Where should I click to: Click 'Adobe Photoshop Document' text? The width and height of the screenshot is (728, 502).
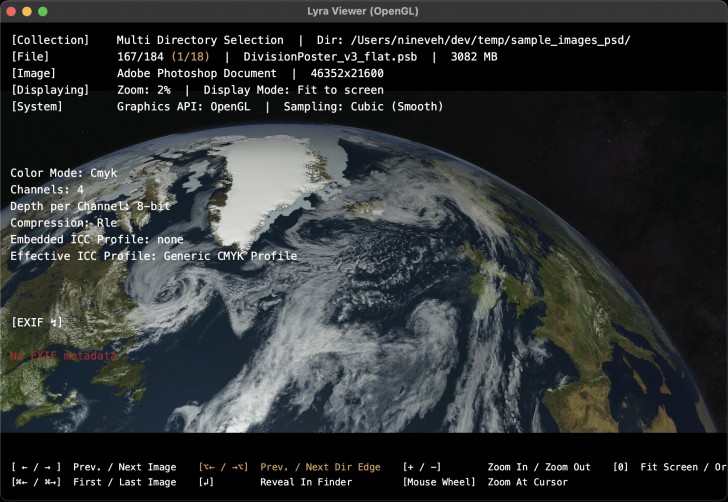196,73
